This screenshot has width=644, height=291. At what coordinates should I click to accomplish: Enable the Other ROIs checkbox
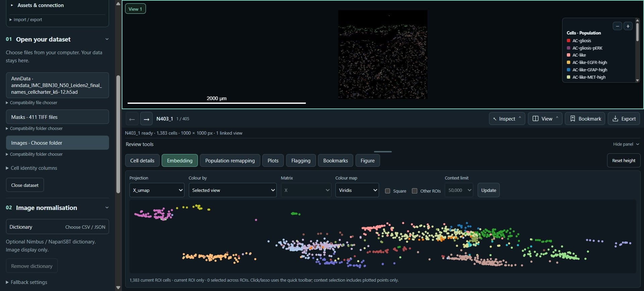pyautogui.click(x=415, y=191)
